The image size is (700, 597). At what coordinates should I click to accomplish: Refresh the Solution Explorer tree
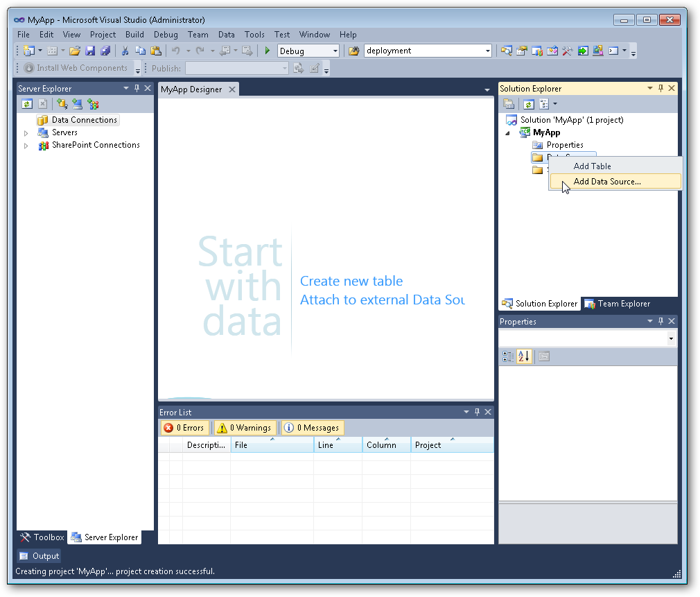click(529, 103)
